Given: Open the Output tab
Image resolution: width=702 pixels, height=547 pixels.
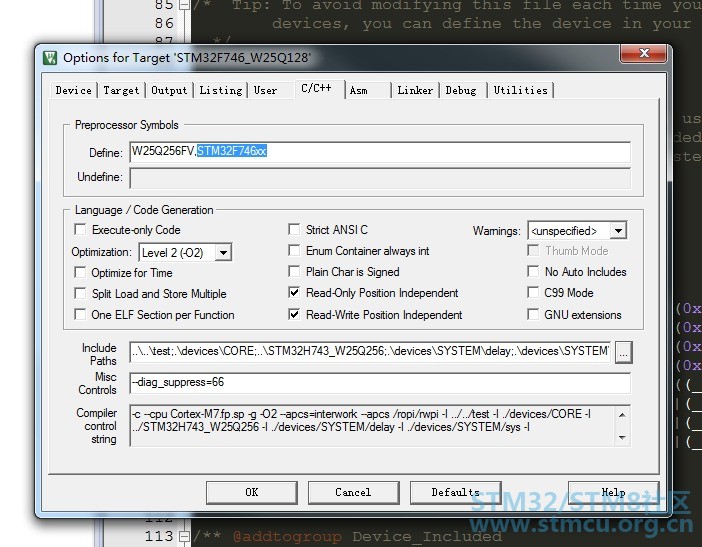Looking at the screenshot, I should pyautogui.click(x=169, y=90).
